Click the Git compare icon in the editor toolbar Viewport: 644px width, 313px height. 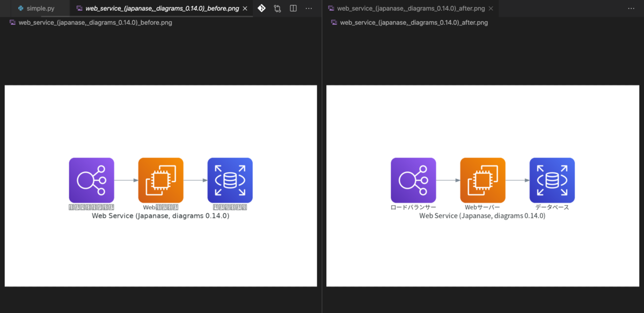261,8
